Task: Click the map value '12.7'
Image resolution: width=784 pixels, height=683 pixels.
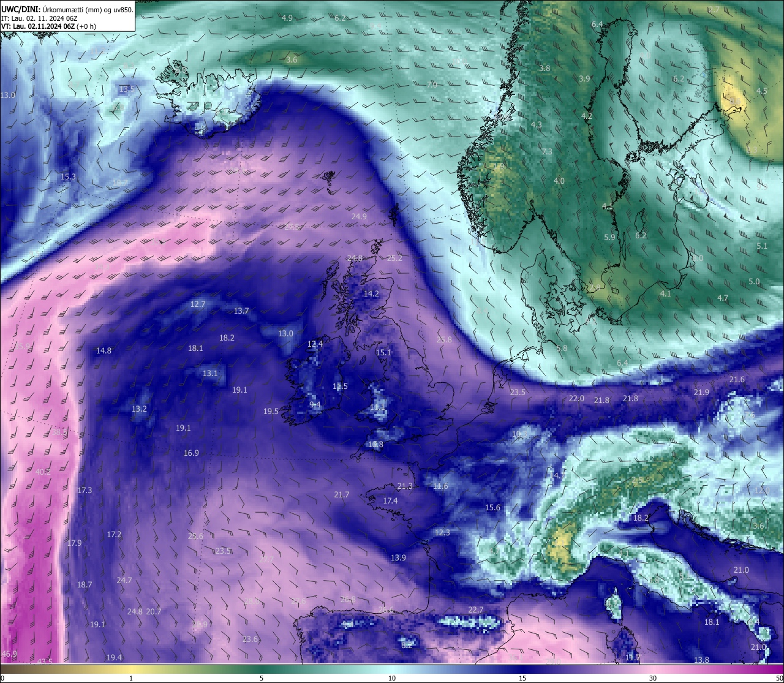Action: pyautogui.click(x=198, y=304)
